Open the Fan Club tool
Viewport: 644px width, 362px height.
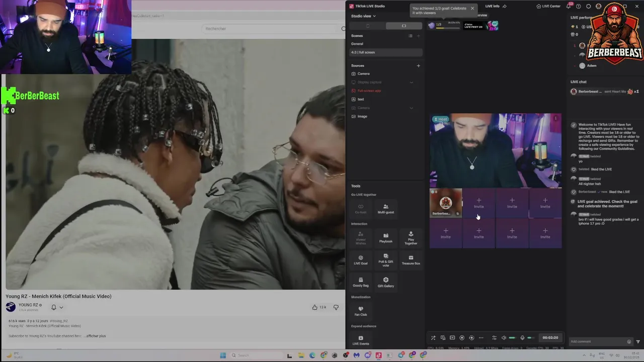(x=361, y=311)
